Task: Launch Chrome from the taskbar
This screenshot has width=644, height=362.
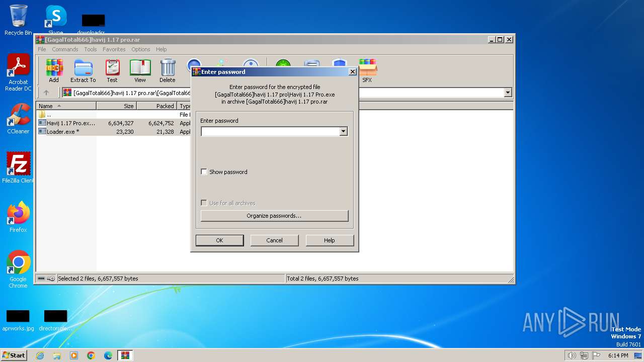Action: point(91,355)
